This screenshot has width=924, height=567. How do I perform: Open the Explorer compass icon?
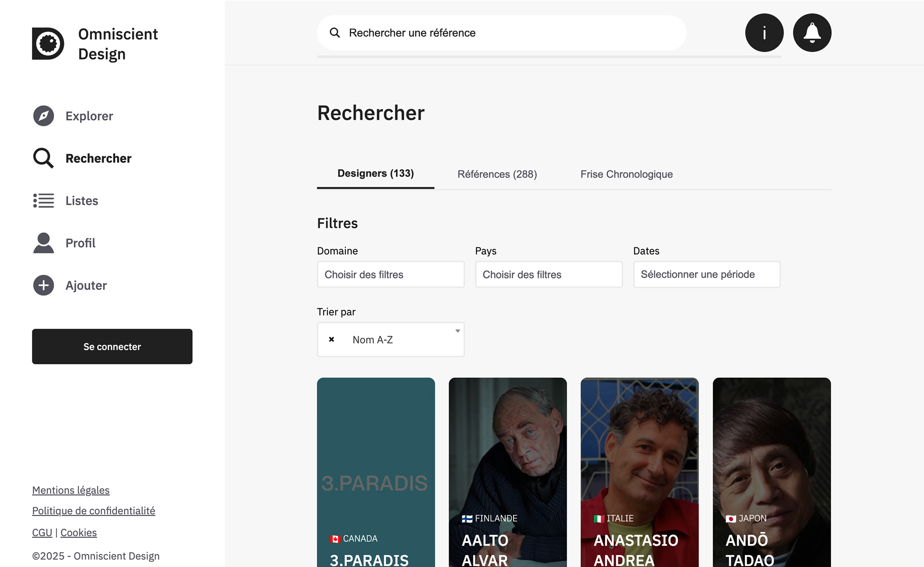(x=43, y=116)
